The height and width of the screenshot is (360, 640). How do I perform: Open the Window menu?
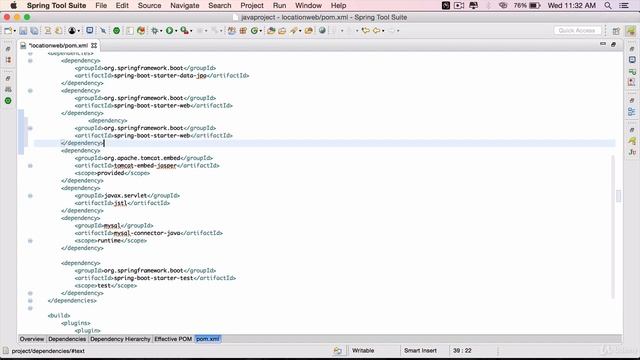click(309, 6)
